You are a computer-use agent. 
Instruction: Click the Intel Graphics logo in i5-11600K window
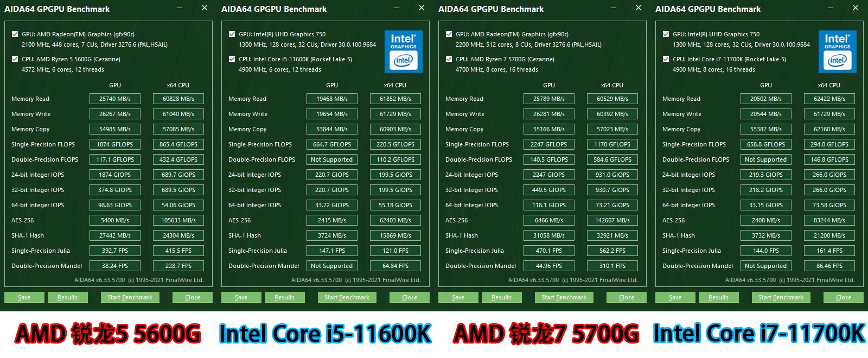click(403, 52)
